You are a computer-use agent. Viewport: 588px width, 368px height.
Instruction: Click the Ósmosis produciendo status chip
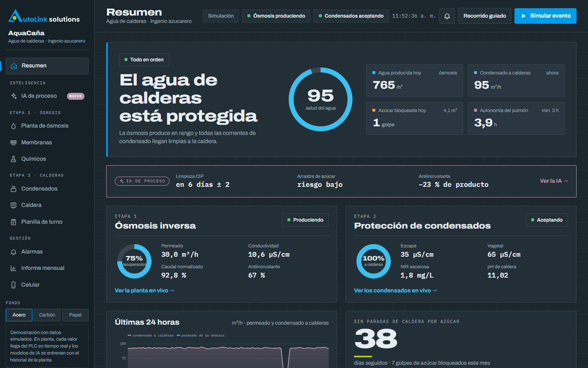click(x=276, y=16)
